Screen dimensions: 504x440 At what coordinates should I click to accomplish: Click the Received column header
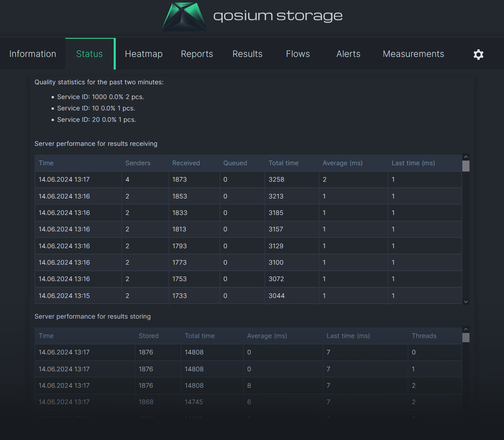186,163
